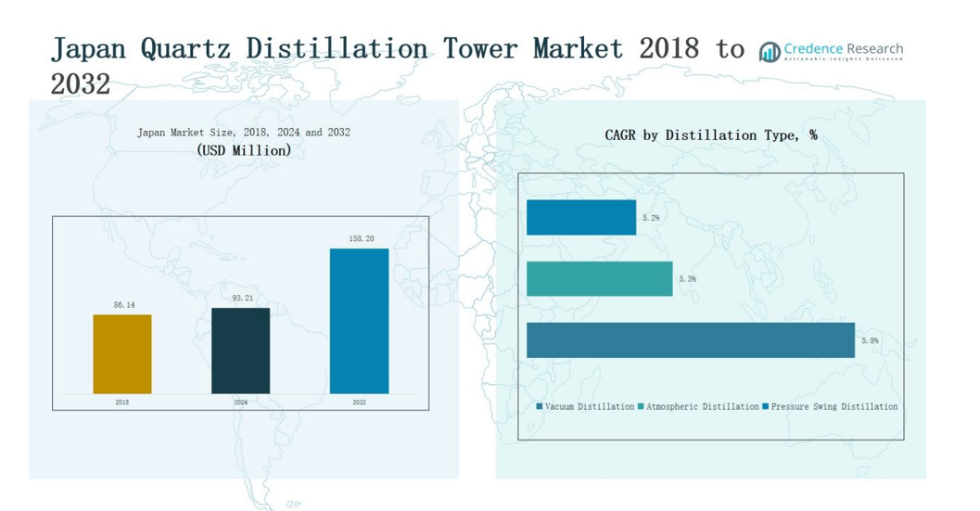Select the dark navy 2024 bar

coord(240,351)
